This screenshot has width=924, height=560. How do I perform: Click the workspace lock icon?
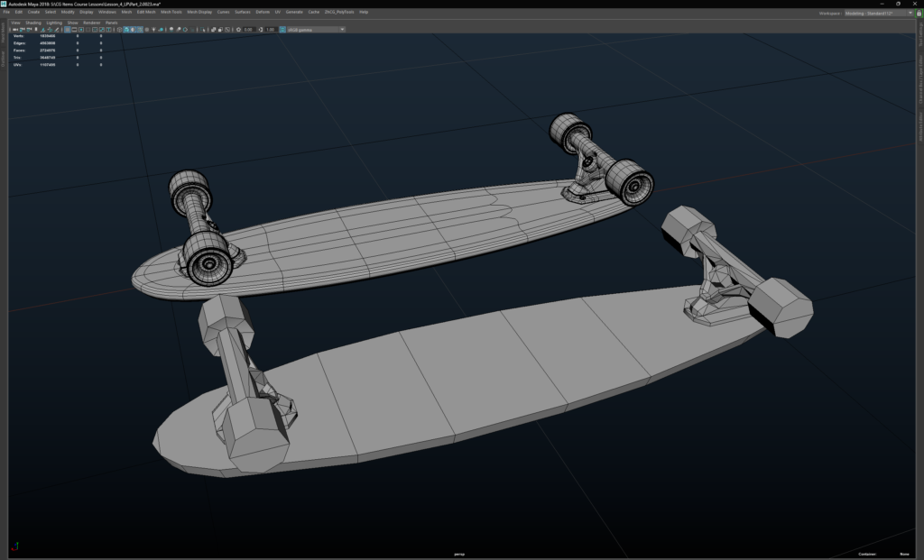point(918,13)
